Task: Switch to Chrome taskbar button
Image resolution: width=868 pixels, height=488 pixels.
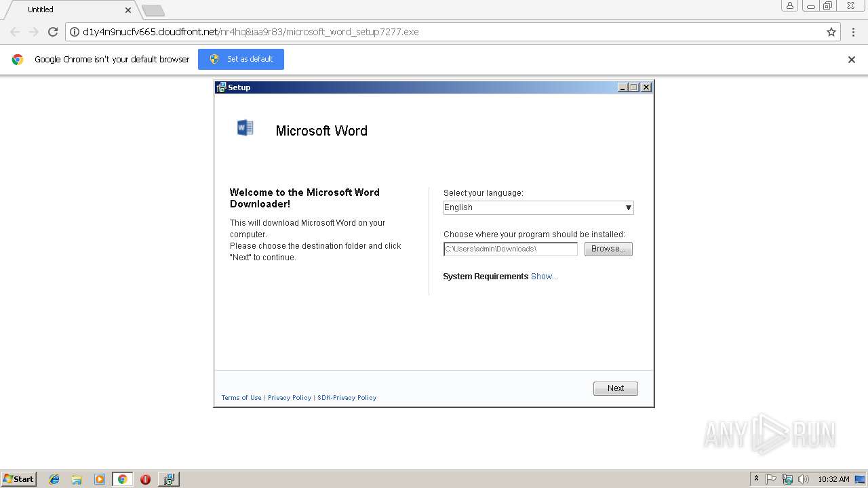Action: point(122,479)
